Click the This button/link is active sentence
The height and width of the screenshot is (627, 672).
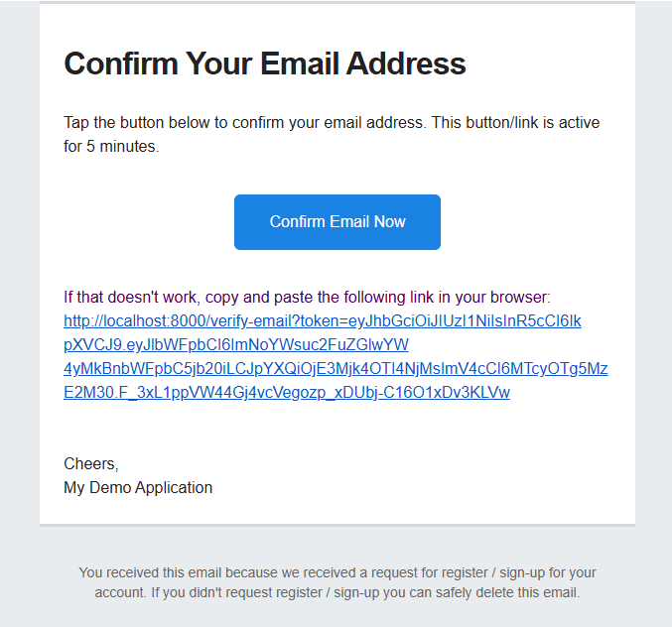click(515, 122)
